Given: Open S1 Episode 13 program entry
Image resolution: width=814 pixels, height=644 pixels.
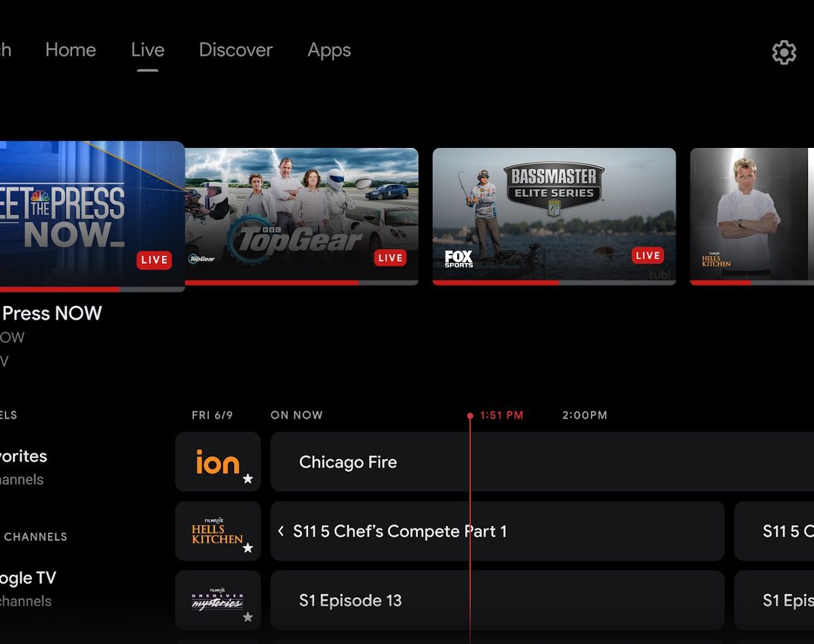Looking at the screenshot, I should (350, 601).
